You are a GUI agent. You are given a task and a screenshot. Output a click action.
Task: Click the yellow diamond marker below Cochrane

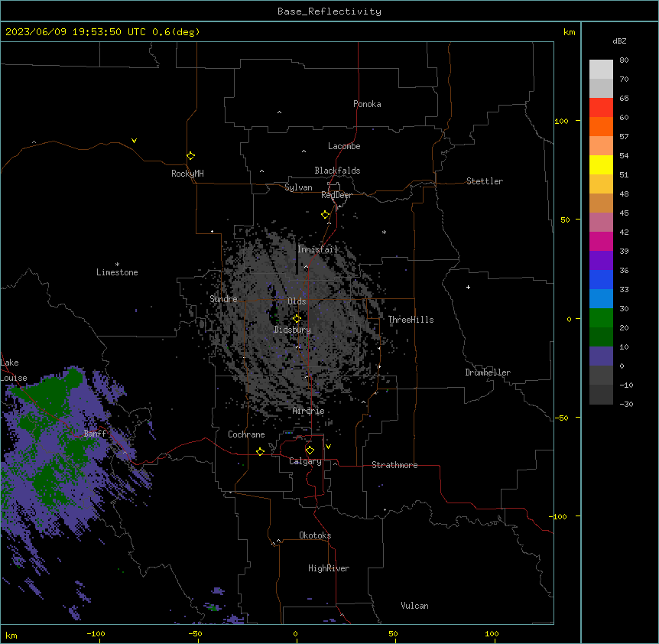(260, 451)
